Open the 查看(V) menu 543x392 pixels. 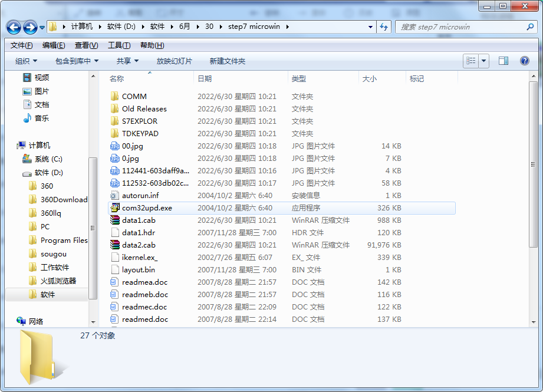coord(86,45)
